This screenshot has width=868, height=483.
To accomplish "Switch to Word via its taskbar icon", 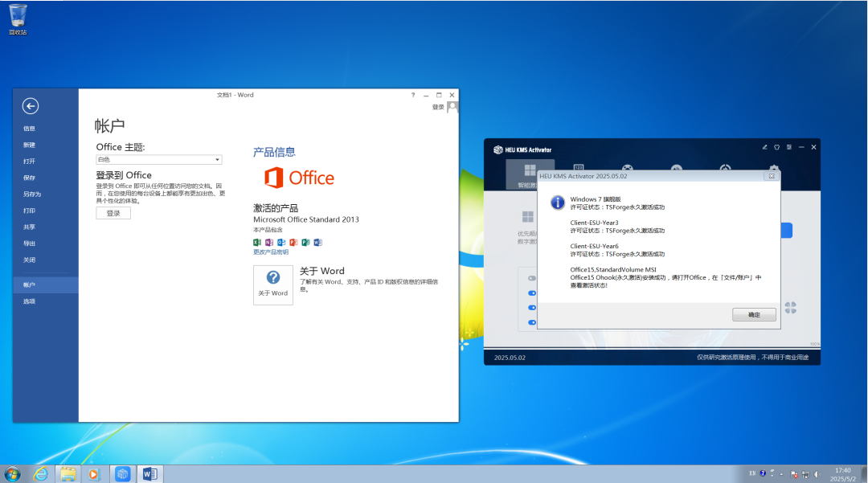I will pyautogui.click(x=150, y=474).
